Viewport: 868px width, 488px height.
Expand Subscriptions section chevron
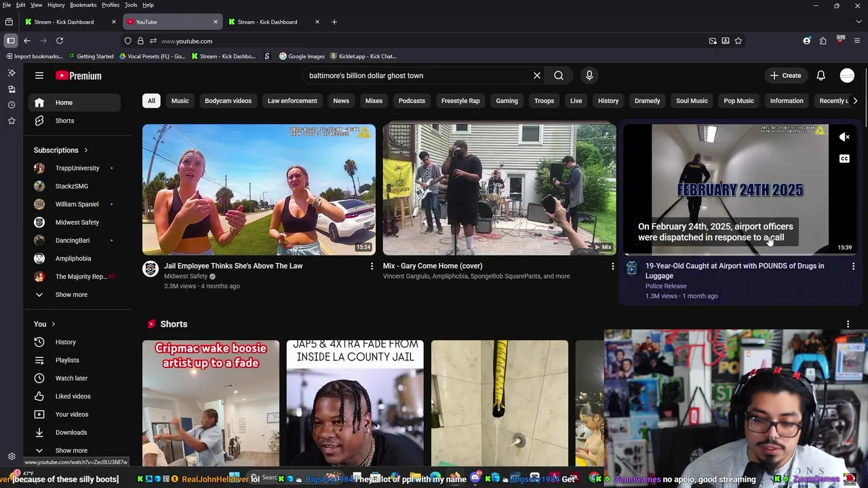pos(86,150)
